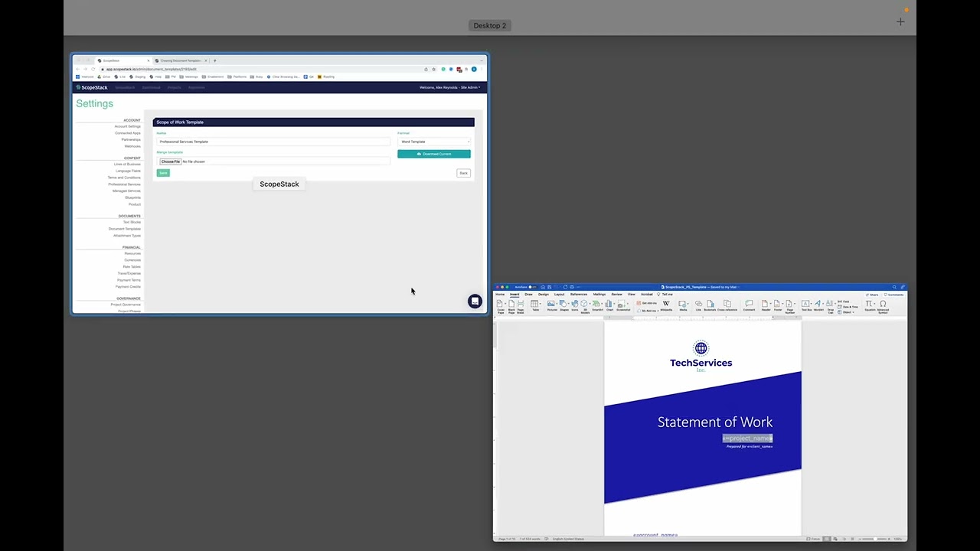Add a new desktop with the plus button
980x551 pixels.
900,21
